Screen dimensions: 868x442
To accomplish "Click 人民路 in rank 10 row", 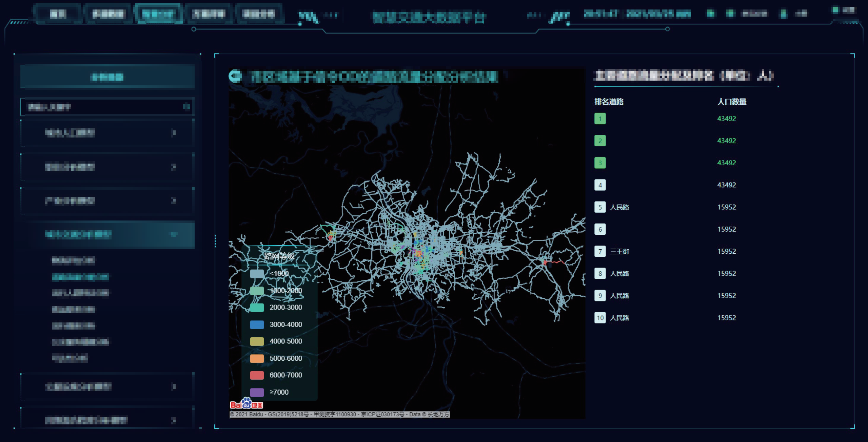I will (619, 318).
